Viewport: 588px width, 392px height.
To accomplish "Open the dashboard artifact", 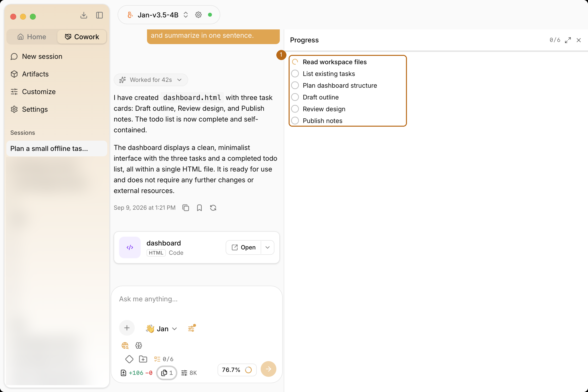I will [244, 247].
